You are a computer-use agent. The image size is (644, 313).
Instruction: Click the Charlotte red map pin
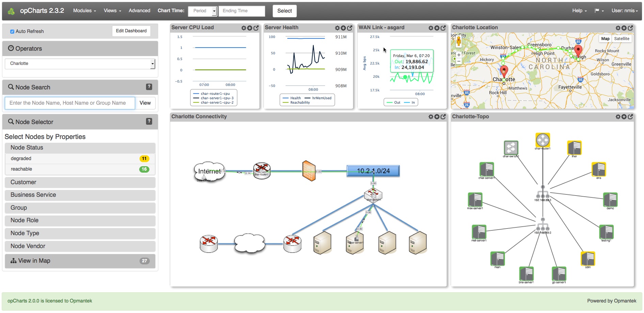[504, 72]
